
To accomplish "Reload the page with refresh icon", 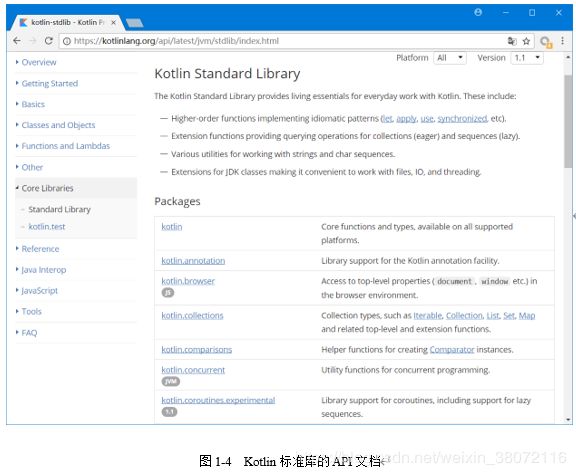I will (48, 41).
